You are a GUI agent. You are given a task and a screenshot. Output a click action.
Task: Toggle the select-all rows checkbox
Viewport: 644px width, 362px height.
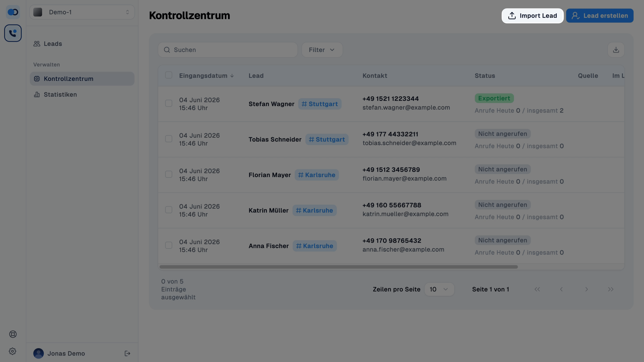coord(169,75)
